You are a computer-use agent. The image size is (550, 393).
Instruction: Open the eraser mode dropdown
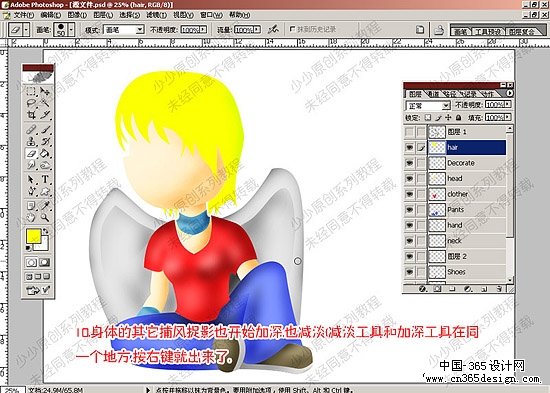coord(124,30)
